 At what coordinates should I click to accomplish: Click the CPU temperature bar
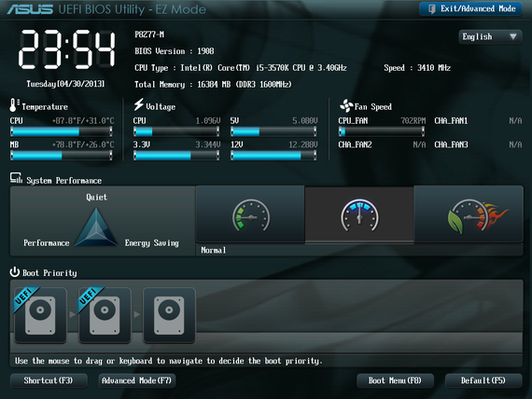[x=62, y=131]
